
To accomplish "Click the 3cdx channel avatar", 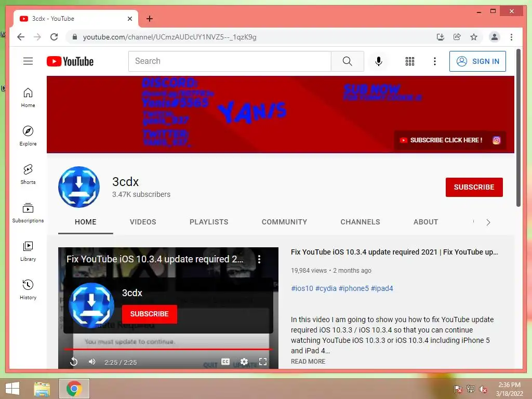I will pyautogui.click(x=79, y=187).
